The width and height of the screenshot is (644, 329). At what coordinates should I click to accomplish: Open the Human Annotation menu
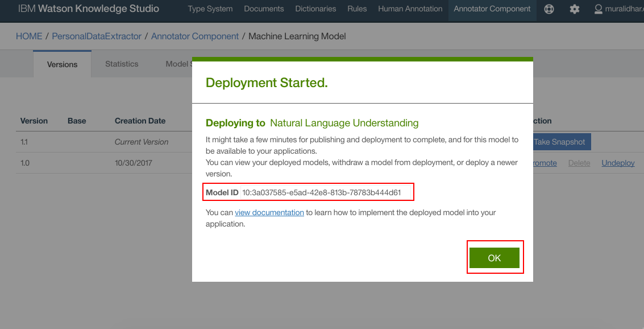tap(410, 9)
